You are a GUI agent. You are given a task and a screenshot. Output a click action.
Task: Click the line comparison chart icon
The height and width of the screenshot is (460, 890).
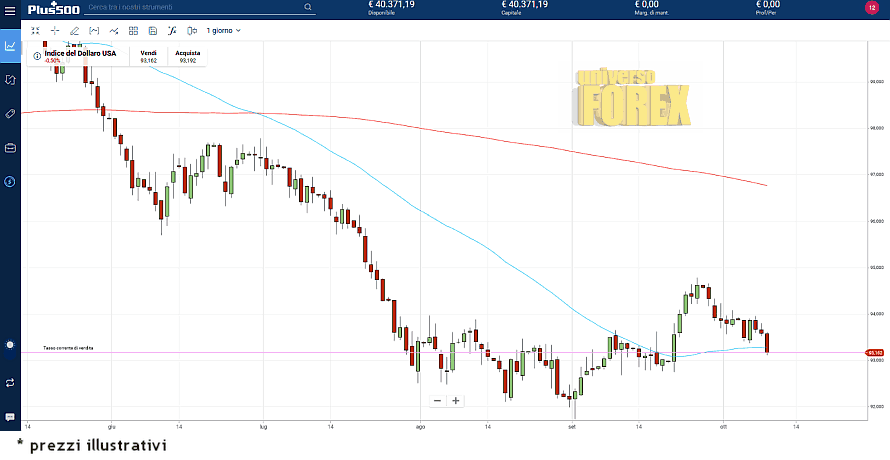113,30
